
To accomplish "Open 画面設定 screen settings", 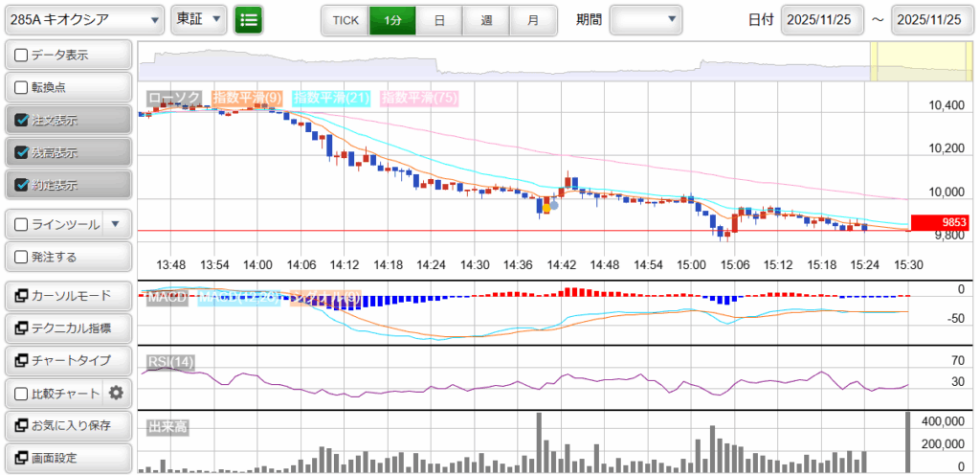I will click(67, 458).
